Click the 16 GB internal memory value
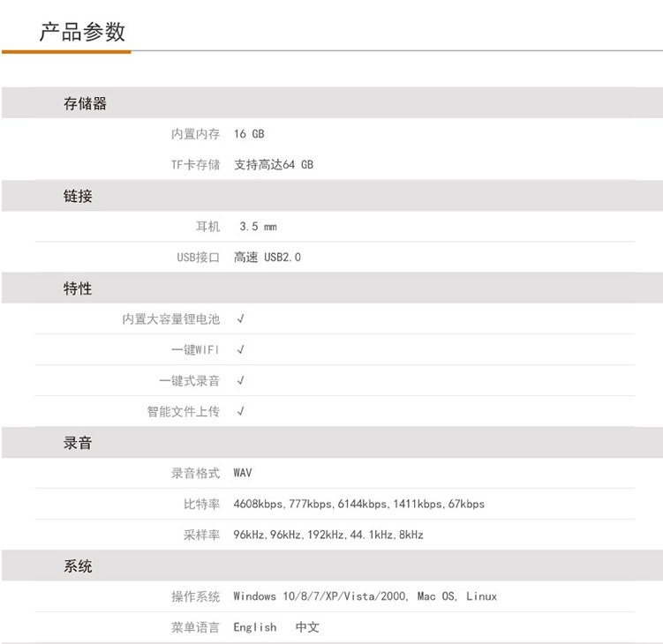 coord(249,134)
